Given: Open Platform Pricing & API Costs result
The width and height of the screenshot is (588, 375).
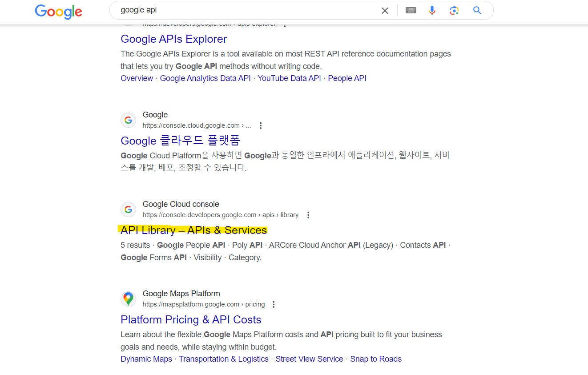Looking at the screenshot, I should (x=191, y=319).
